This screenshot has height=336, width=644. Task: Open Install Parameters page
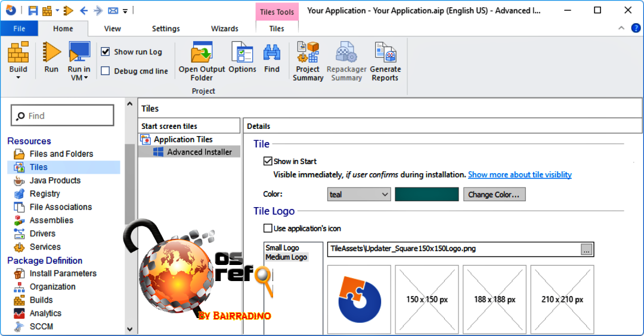point(63,273)
